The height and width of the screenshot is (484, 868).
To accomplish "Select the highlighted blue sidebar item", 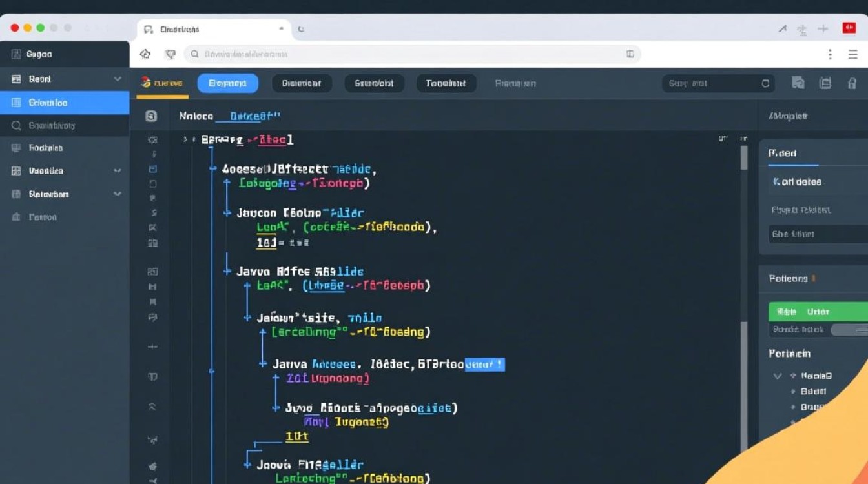I will click(x=65, y=103).
